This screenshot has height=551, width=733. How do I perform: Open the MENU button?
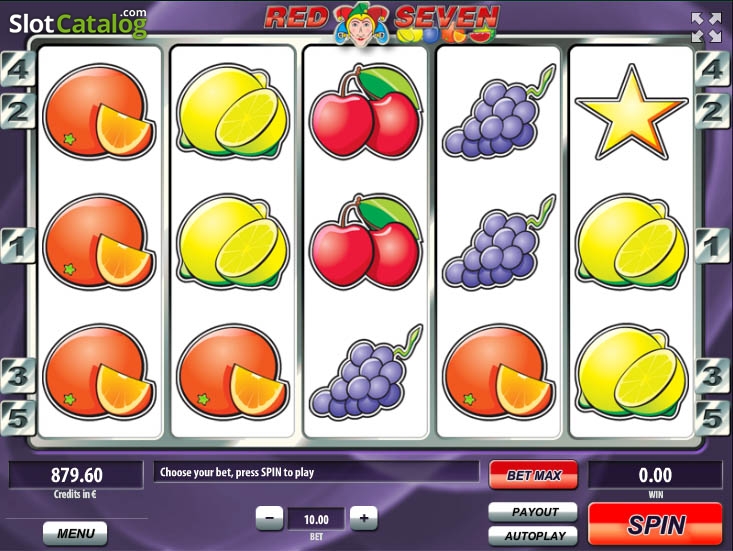75,533
